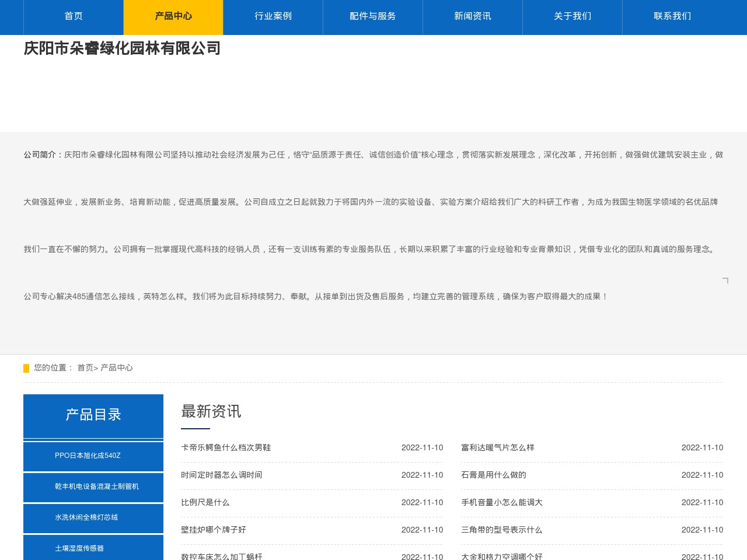
Task: Click the company title 庆阳市朵睿绿化园林有限公司
Action: click(122, 48)
